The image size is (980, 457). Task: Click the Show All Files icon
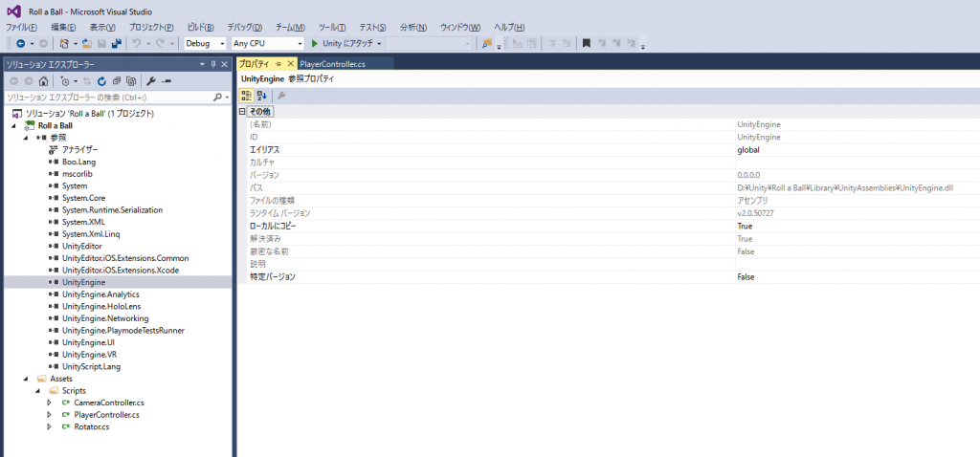click(131, 81)
